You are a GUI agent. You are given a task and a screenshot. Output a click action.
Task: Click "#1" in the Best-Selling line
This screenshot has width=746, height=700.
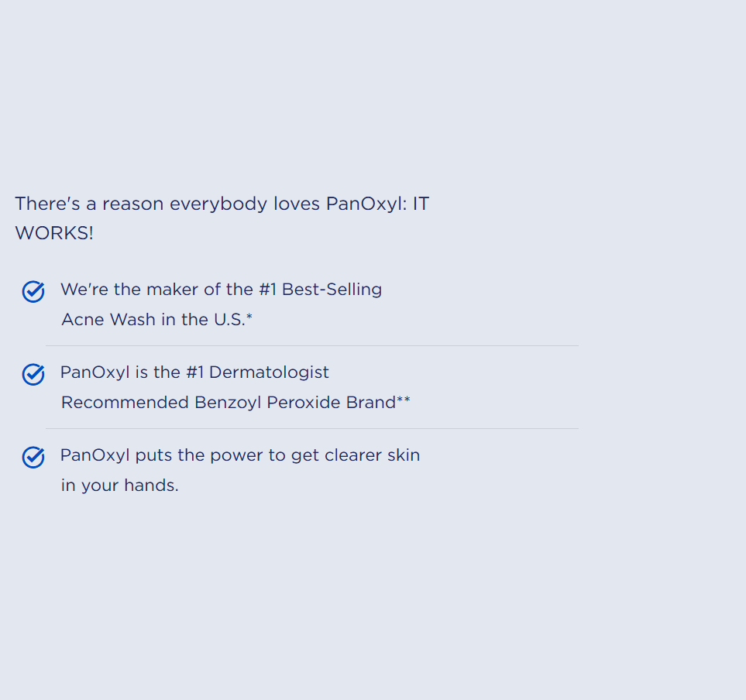[267, 290]
